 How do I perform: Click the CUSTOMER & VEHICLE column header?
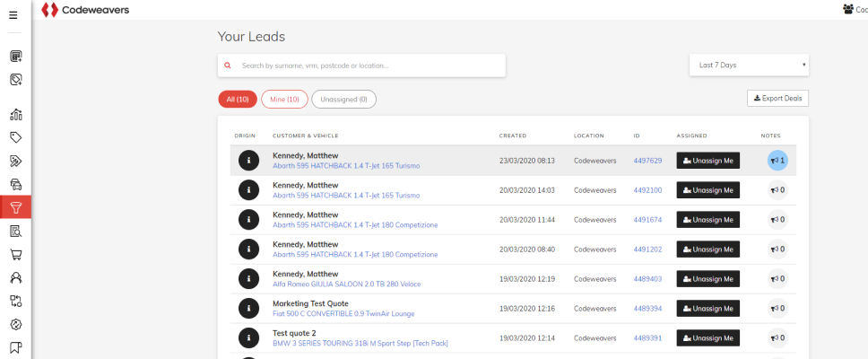[x=306, y=136]
